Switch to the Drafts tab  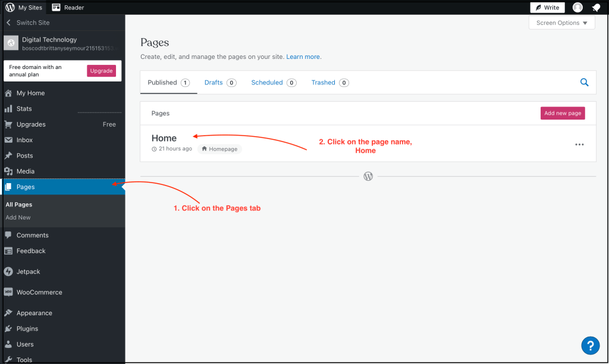(x=214, y=83)
